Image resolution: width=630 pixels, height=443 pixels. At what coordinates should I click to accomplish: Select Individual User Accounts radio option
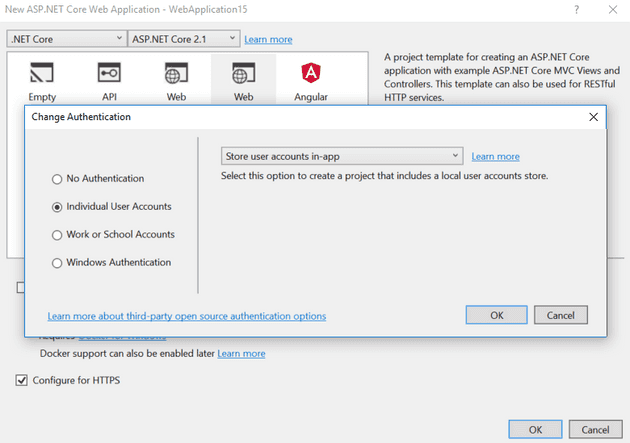[57, 207]
